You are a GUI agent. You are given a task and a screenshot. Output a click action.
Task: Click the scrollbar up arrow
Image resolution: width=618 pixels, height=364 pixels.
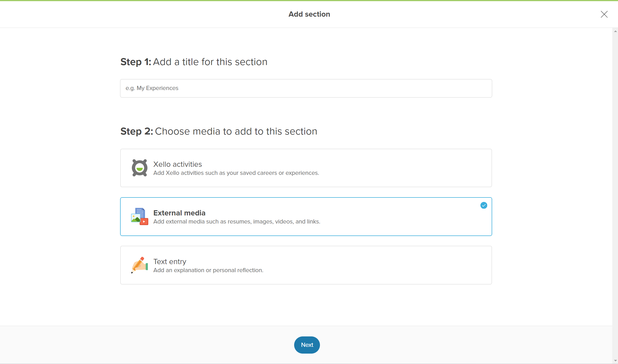tap(615, 31)
